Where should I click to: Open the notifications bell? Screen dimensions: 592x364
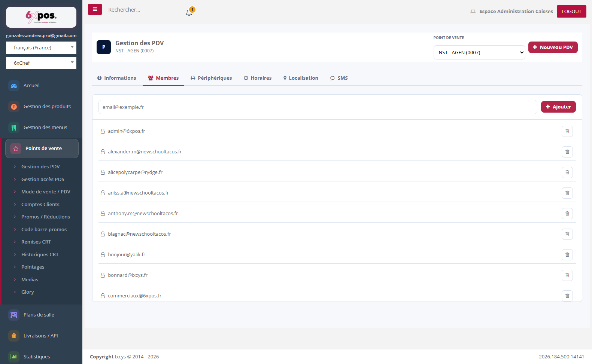click(189, 13)
